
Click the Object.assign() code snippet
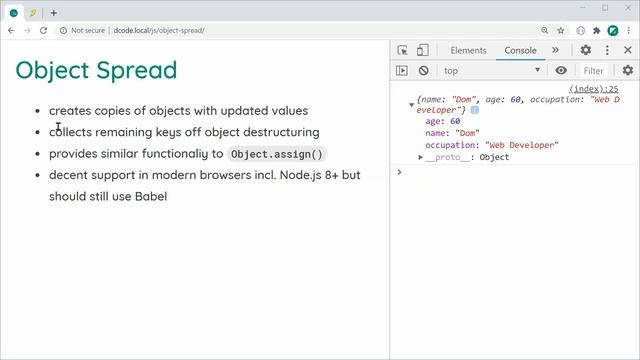click(277, 154)
